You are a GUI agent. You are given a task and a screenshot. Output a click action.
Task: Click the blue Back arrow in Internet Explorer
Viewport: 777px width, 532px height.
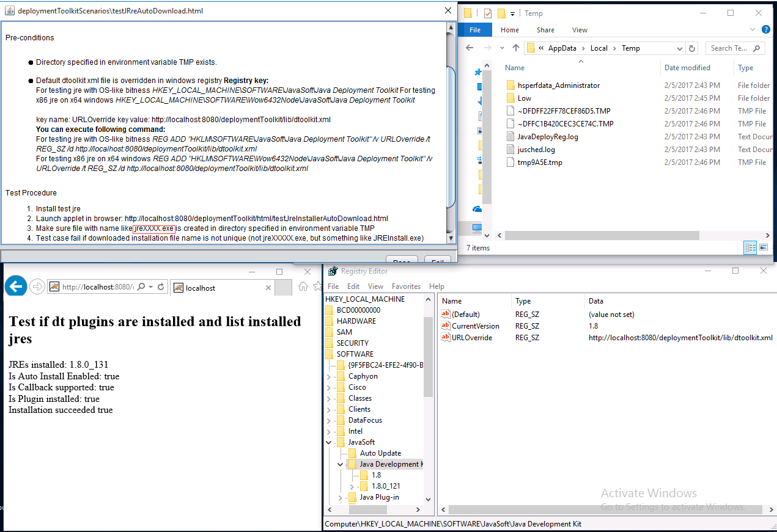(15, 286)
